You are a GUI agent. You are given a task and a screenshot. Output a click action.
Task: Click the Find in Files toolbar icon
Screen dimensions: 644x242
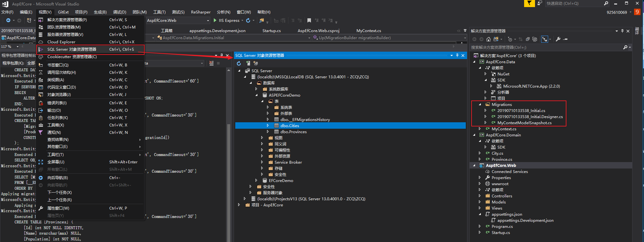click(262, 20)
